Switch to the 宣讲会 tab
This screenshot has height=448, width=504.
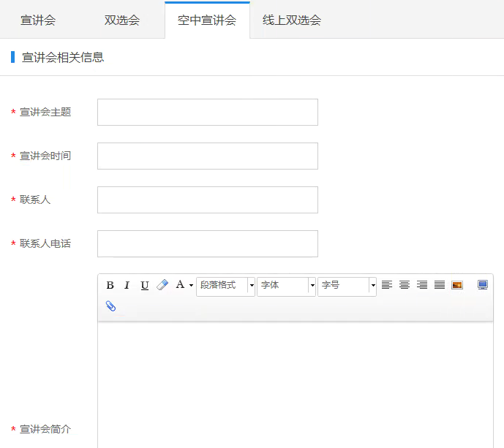(38, 20)
